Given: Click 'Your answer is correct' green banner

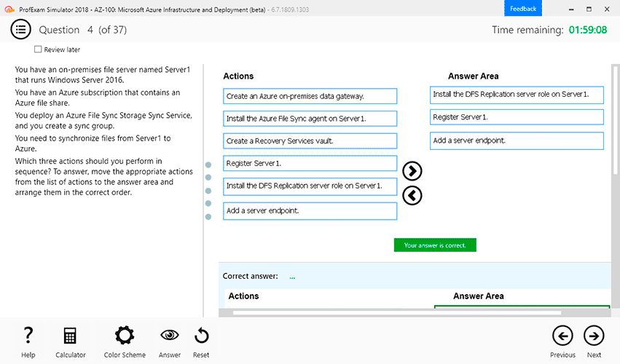Looking at the screenshot, I should (x=435, y=245).
